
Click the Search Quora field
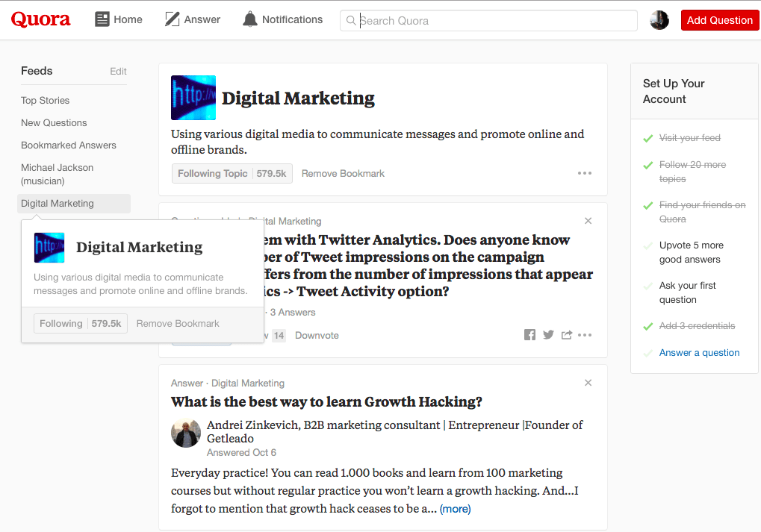pos(488,20)
